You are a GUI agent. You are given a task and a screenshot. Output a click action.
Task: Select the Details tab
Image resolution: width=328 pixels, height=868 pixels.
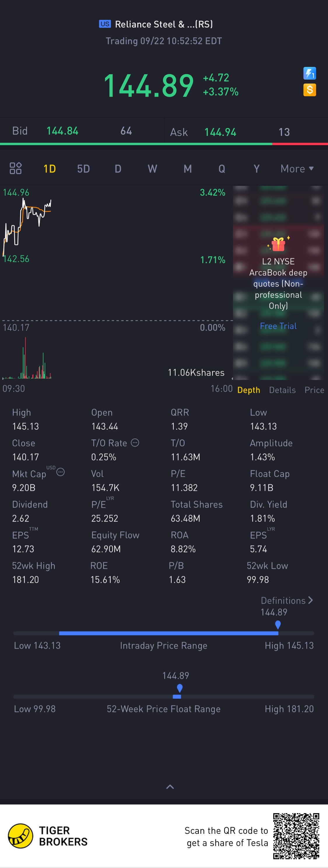click(282, 390)
